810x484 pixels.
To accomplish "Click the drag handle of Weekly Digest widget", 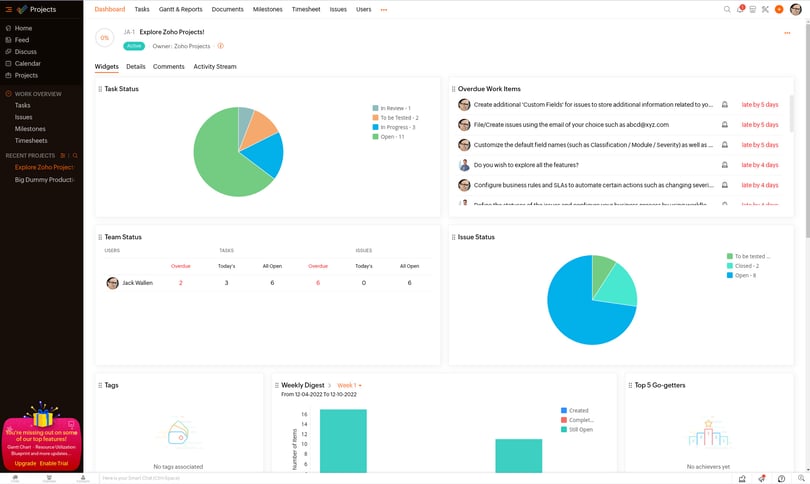I will tap(276, 385).
